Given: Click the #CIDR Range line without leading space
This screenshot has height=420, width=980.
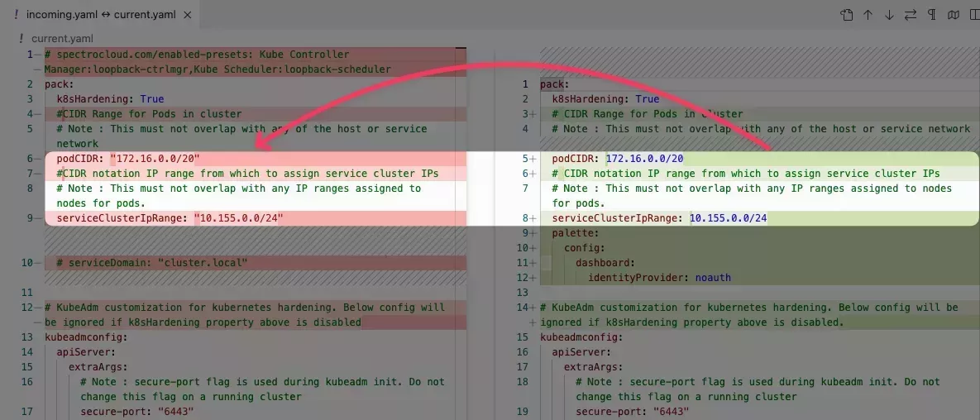Looking at the screenshot, I should pos(149,114).
